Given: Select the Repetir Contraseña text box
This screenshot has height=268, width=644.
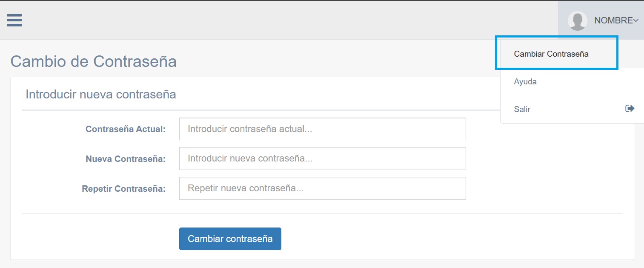Looking at the screenshot, I should [322, 188].
